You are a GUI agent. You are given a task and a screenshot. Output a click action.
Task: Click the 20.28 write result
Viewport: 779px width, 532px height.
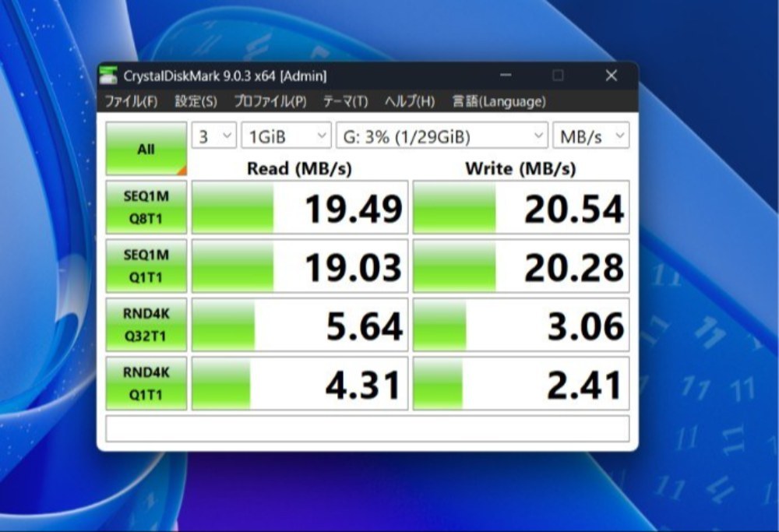[521, 266]
